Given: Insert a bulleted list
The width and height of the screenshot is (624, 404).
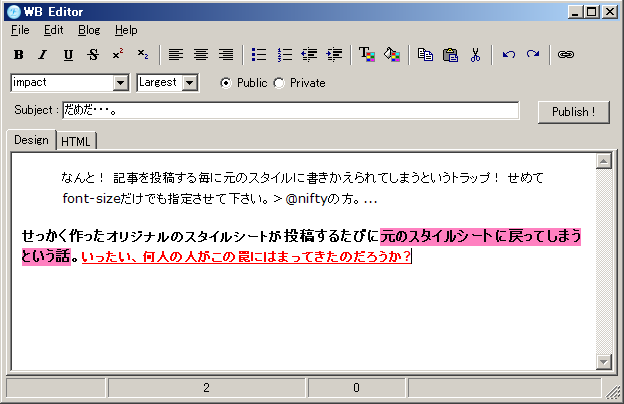Looking at the screenshot, I should [x=259, y=55].
